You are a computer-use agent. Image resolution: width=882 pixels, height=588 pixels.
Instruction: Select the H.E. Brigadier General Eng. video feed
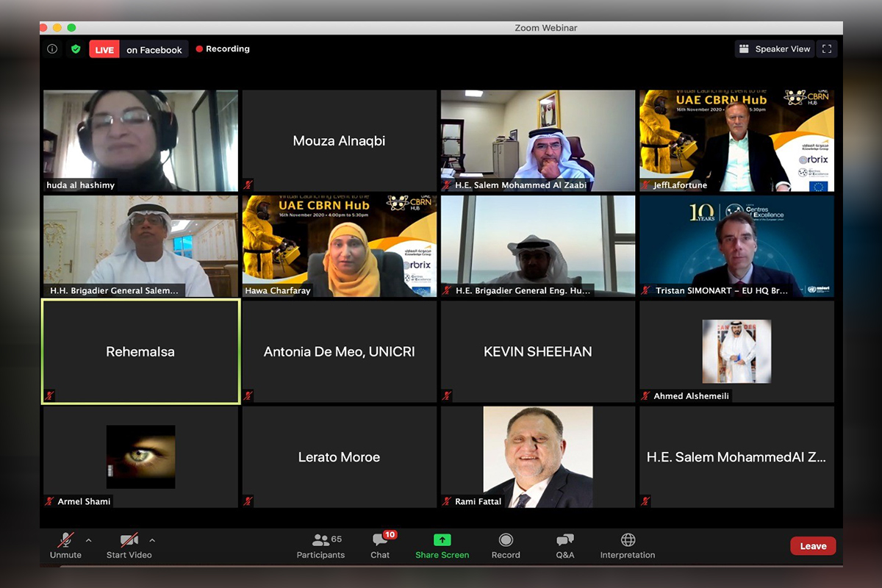pos(538,246)
